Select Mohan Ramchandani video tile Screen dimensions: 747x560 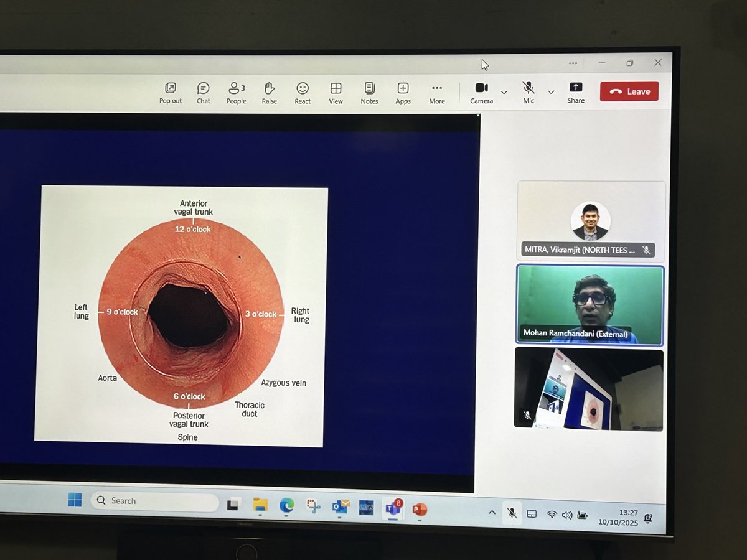click(590, 306)
